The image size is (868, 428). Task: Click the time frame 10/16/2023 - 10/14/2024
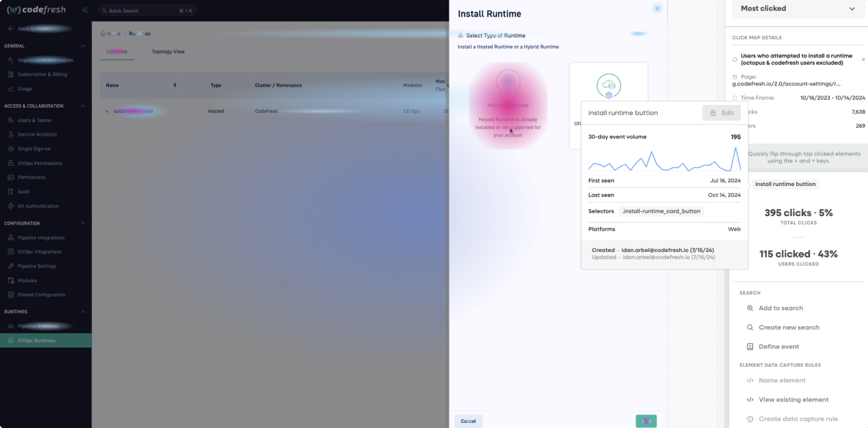tap(833, 98)
